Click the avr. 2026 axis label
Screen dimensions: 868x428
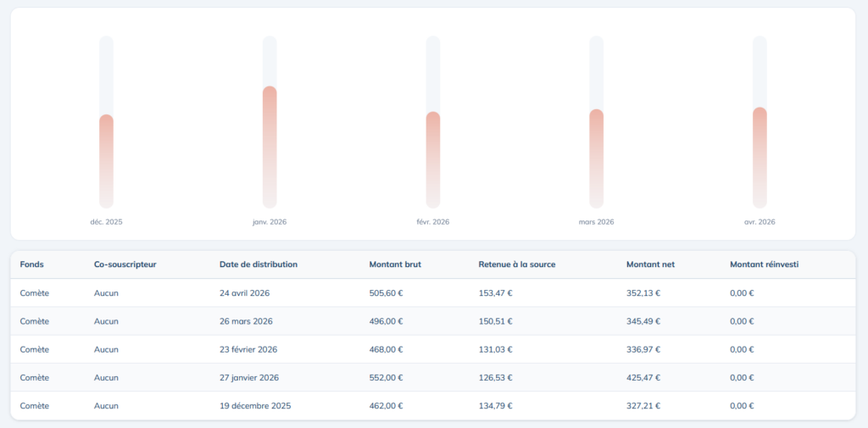(x=759, y=222)
